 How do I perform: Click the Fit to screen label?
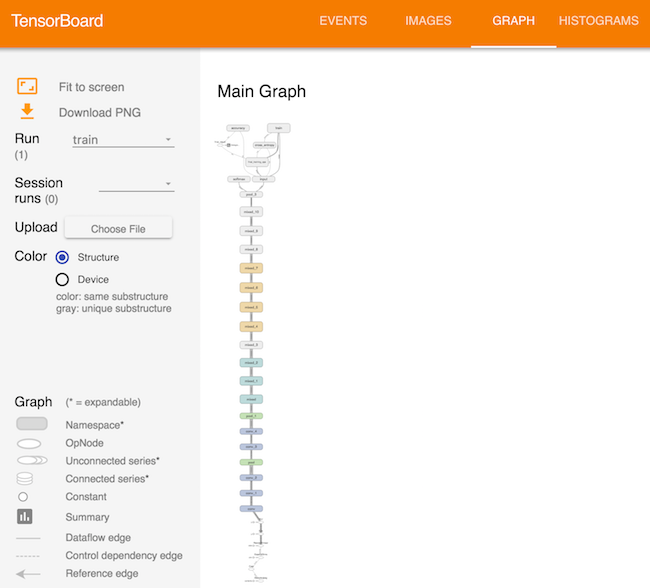pyautogui.click(x=92, y=87)
